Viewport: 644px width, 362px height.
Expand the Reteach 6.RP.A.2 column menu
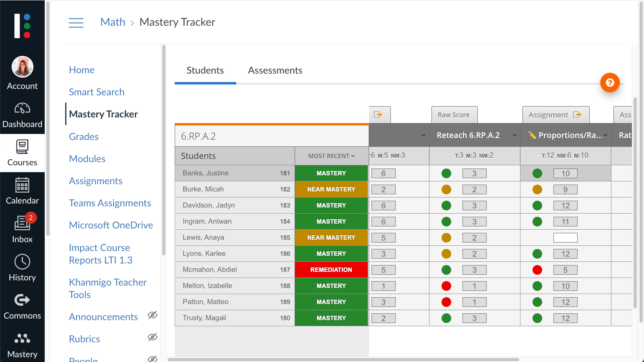pyautogui.click(x=514, y=136)
